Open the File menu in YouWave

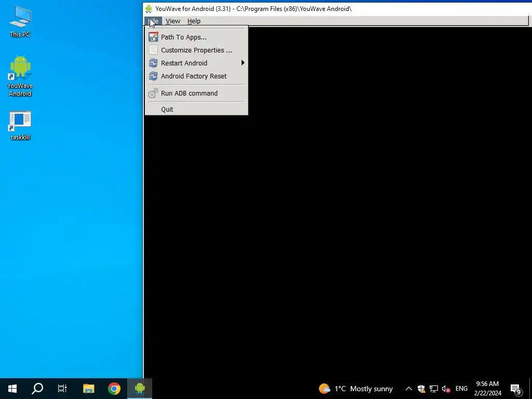pos(153,21)
